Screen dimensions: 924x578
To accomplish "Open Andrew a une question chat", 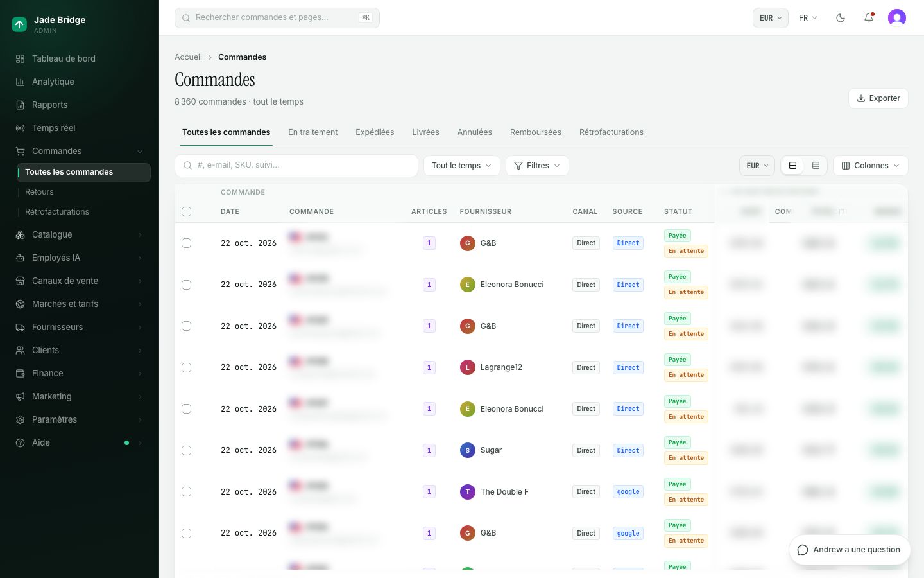I will (850, 550).
